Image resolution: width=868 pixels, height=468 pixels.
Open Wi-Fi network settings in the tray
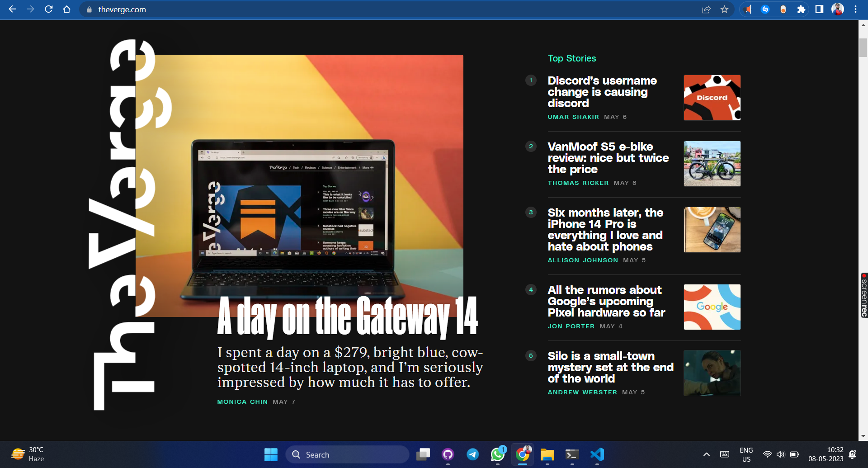[767, 454]
